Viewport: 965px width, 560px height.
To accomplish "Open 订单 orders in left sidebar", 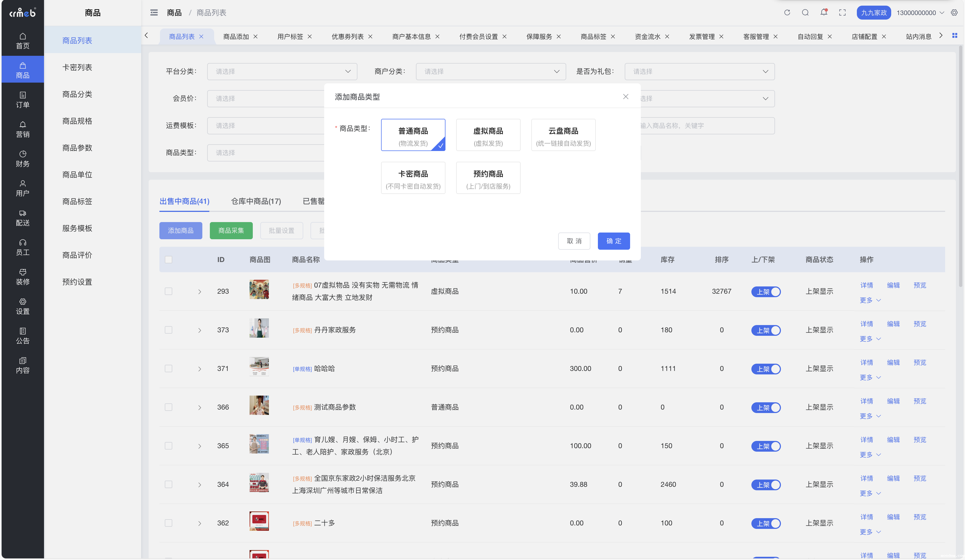I will click(x=23, y=100).
